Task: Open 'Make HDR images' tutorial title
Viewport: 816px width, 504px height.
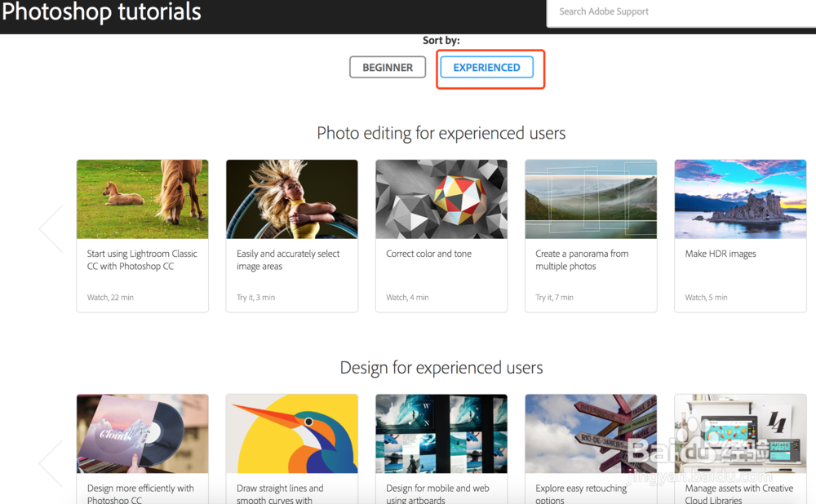Action: [721, 254]
